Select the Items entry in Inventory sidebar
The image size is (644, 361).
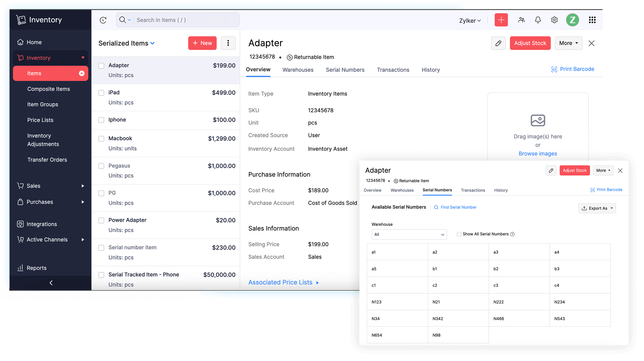pyautogui.click(x=34, y=73)
